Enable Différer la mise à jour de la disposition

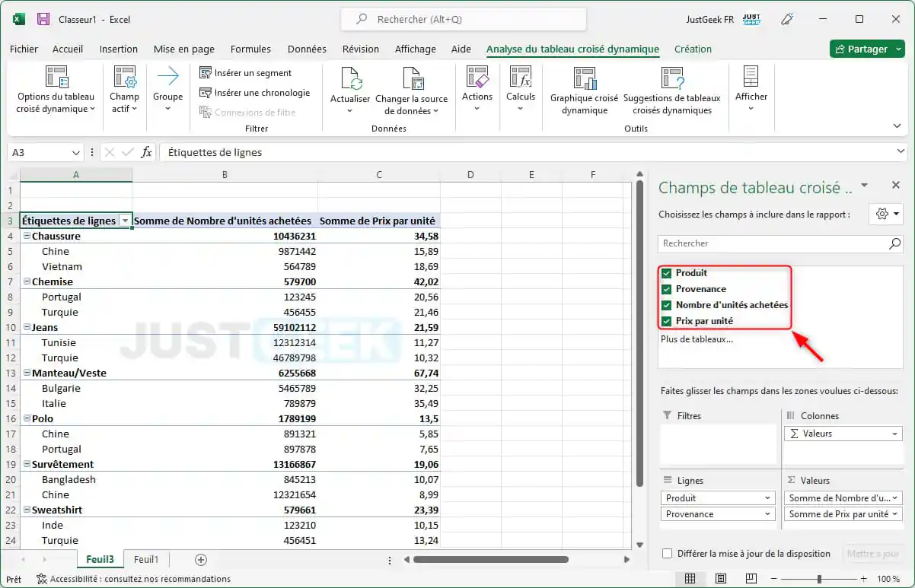pos(668,555)
